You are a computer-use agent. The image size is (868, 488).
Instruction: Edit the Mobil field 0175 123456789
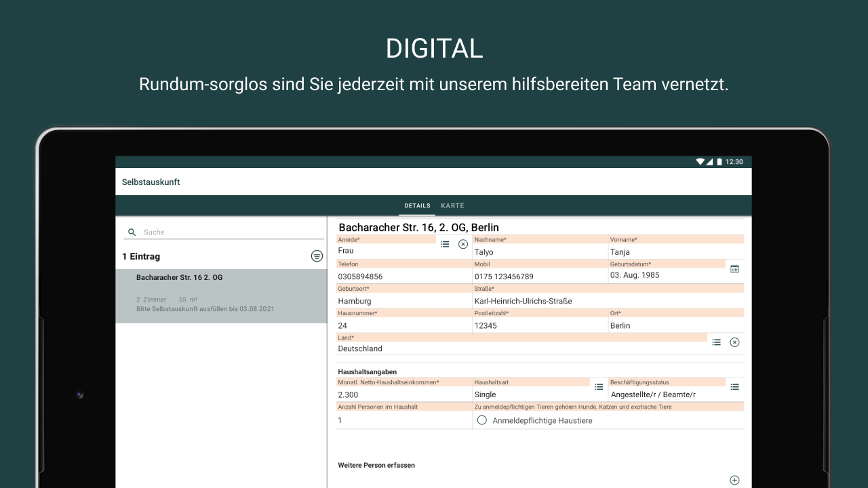coord(540,272)
